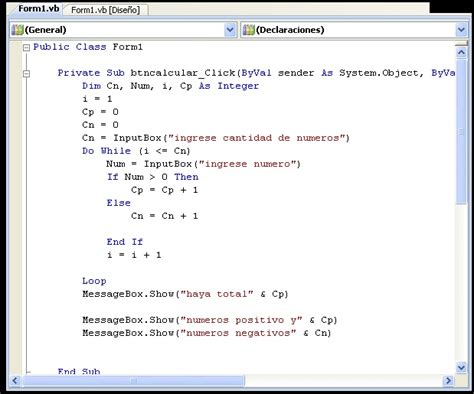Screen dimensions: 474x394
Task: Open the Form1.vb [Diseño] designer tab
Action: coord(105,10)
